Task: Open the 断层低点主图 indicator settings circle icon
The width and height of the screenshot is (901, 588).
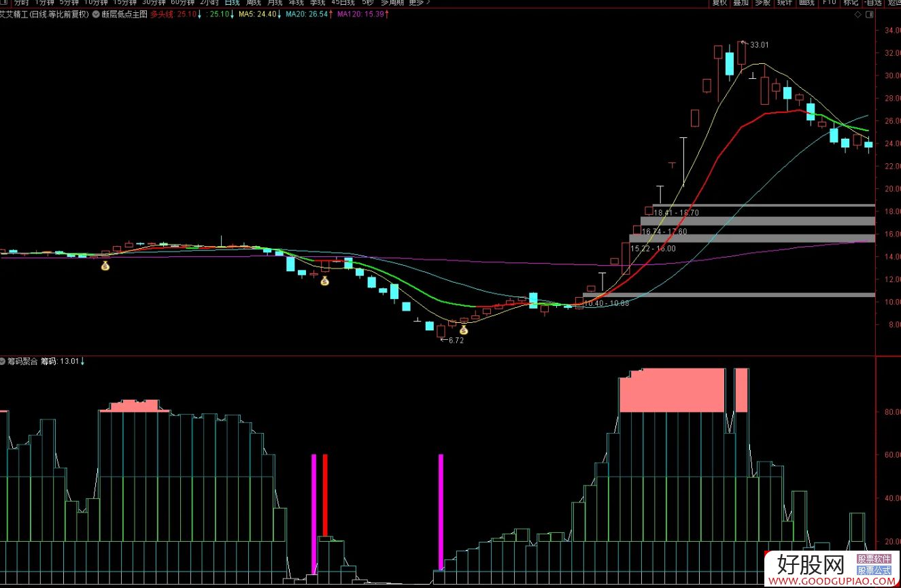Action: [95, 14]
